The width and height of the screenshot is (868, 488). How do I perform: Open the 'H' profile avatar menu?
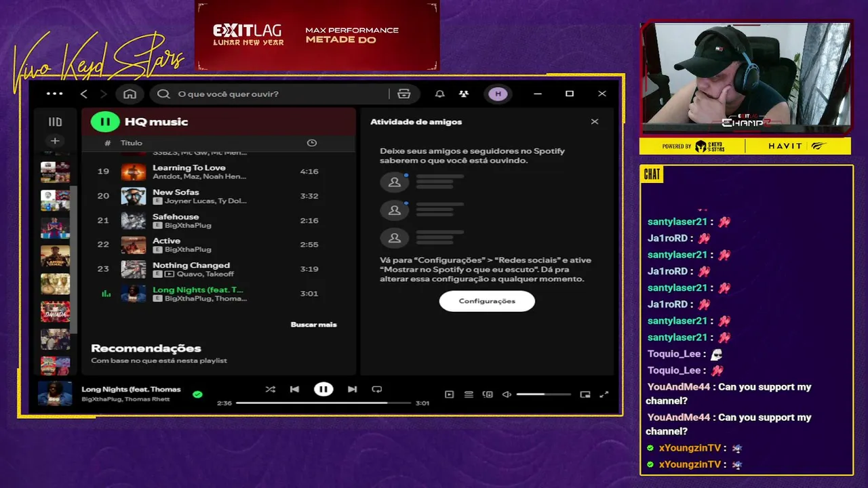(498, 94)
